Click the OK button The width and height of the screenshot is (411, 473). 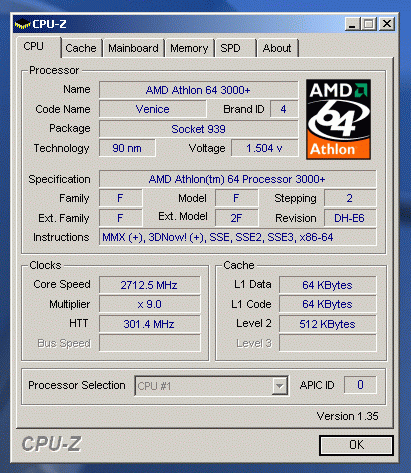click(x=356, y=445)
